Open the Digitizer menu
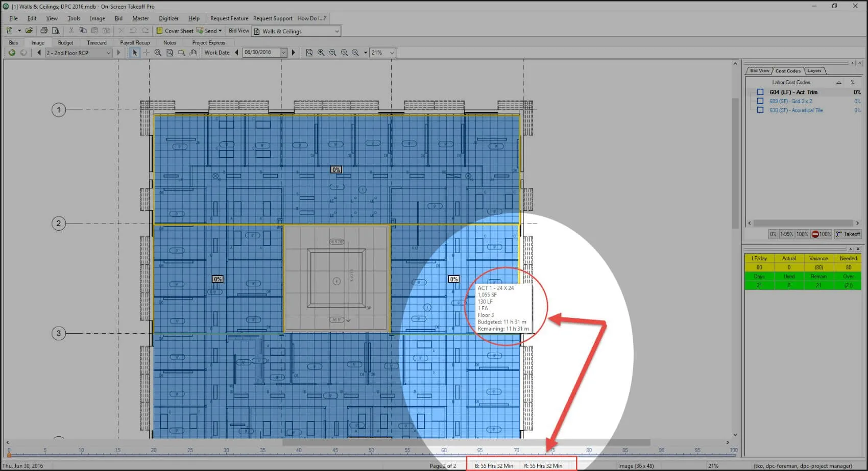Screen dimensions: 868x471 (x=168, y=18)
